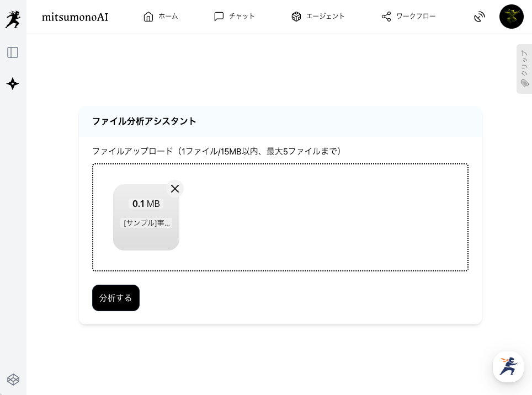Click the ninja logo icon at top left
Viewport: 532px width, 395px height.
13,19
